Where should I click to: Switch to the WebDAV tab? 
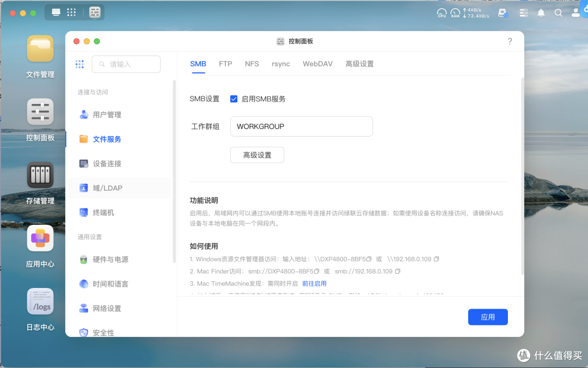click(x=317, y=64)
